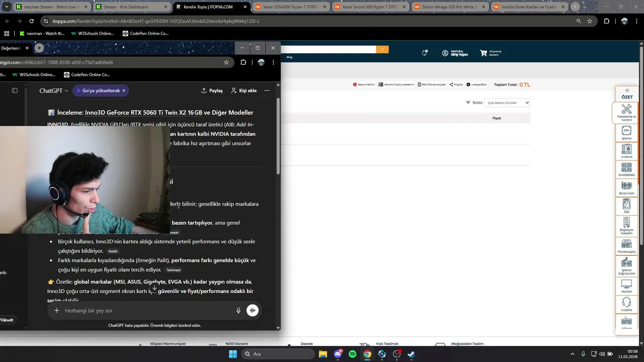Choose the Kulaklık category icon

point(626,304)
